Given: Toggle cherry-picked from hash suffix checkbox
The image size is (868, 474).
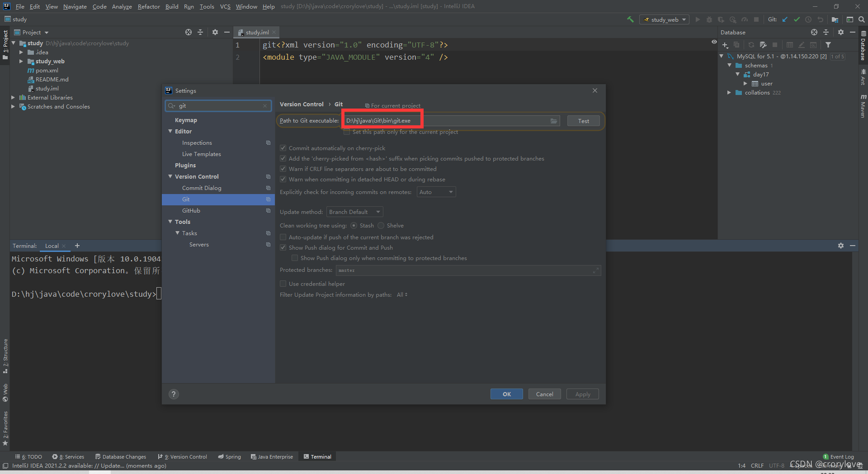Looking at the screenshot, I should click(283, 158).
